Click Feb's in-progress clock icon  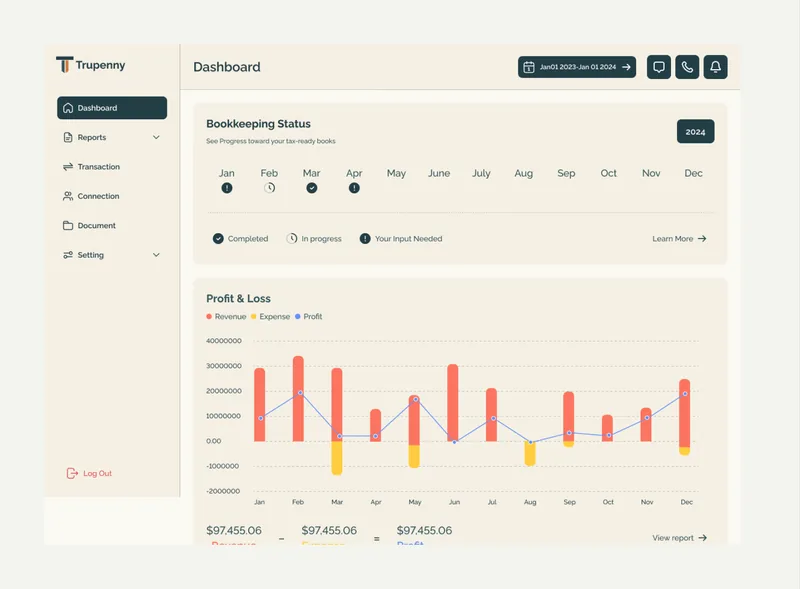269,188
